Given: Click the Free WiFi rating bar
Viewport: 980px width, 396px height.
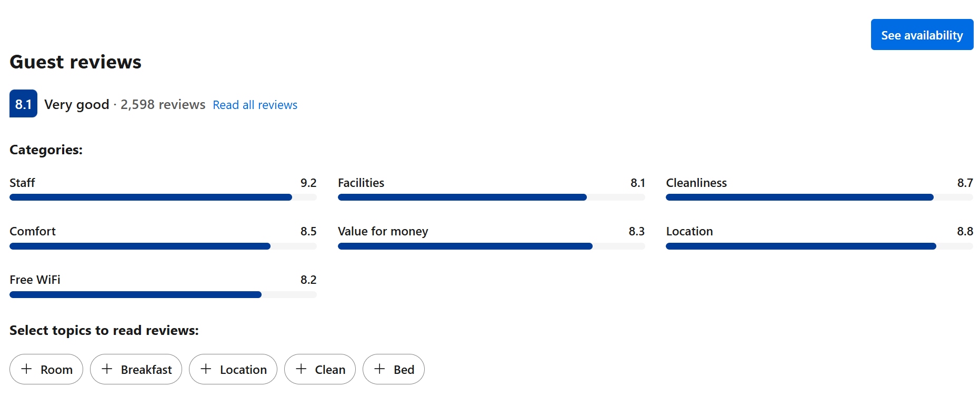Looking at the screenshot, I should pyautogui.click(x=163, y=295).
